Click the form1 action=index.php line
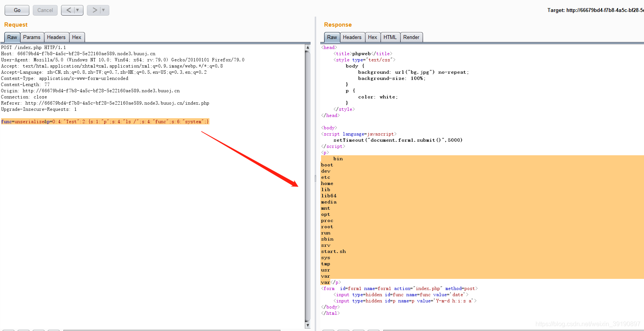Image resolution: width=644 pixels, height=331 pixels. pos(399,289)
